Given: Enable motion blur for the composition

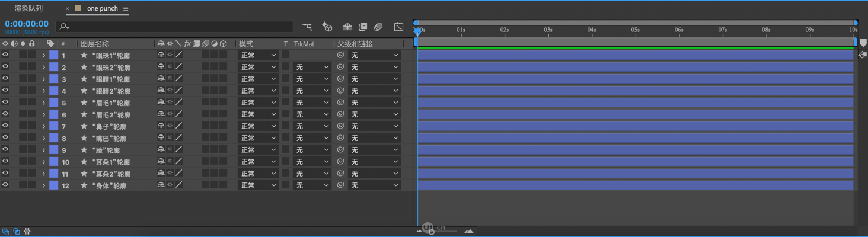Looking at the screenshot, I should (378, 27).
